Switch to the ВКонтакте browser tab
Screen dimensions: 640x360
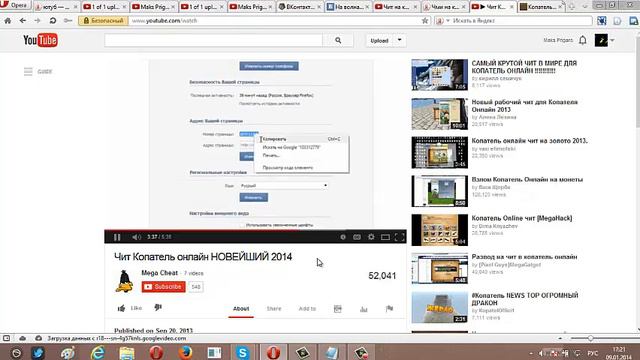300,7
